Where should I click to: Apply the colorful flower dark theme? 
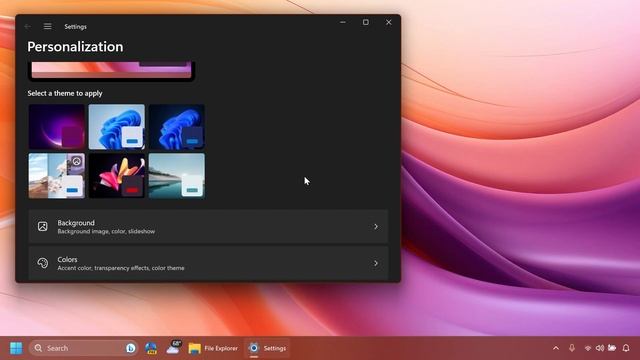pos(117,176)
